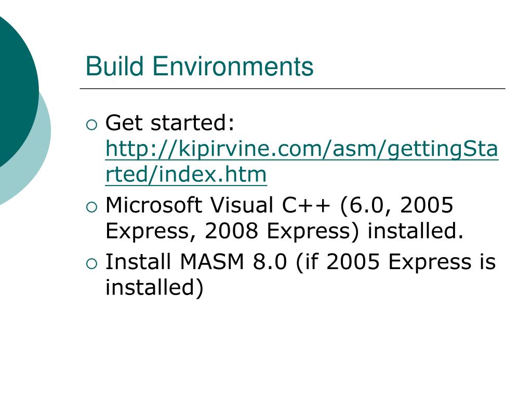The image size is (532, 399).
Task: Click the horizontal divider under the title
Action: 292,88
